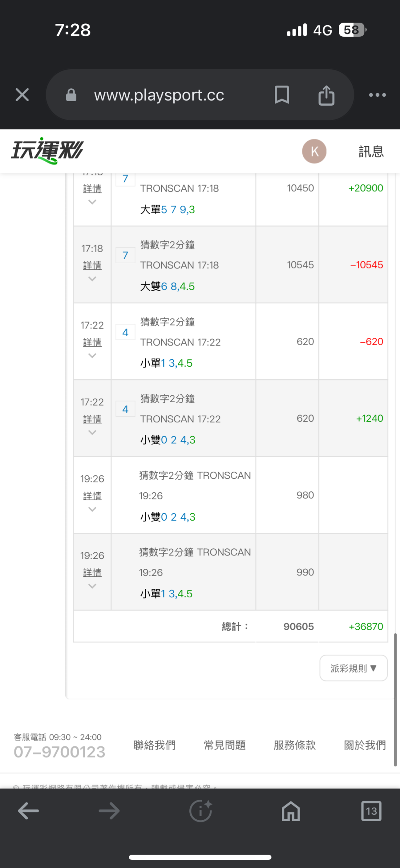400x868 pixels.
Task: Open 詳情 link for 19:26 小雙 bet
Action: click(92, 496)
